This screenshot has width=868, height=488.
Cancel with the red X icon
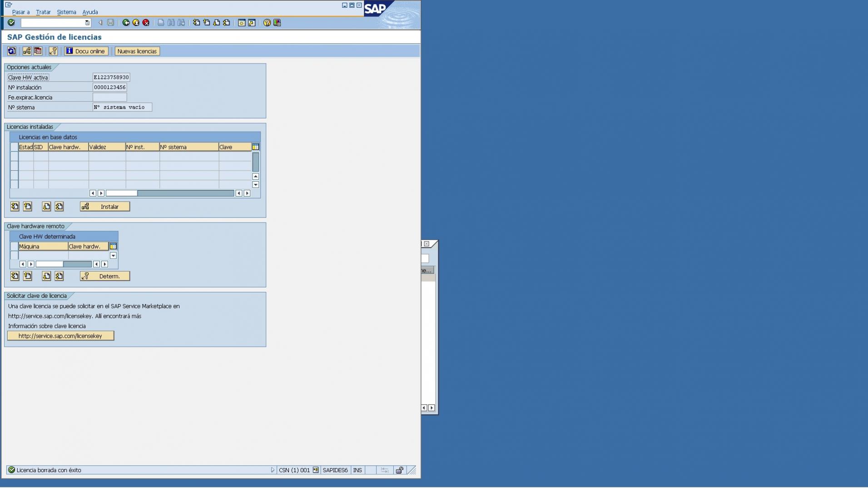[x=146, y=23]
